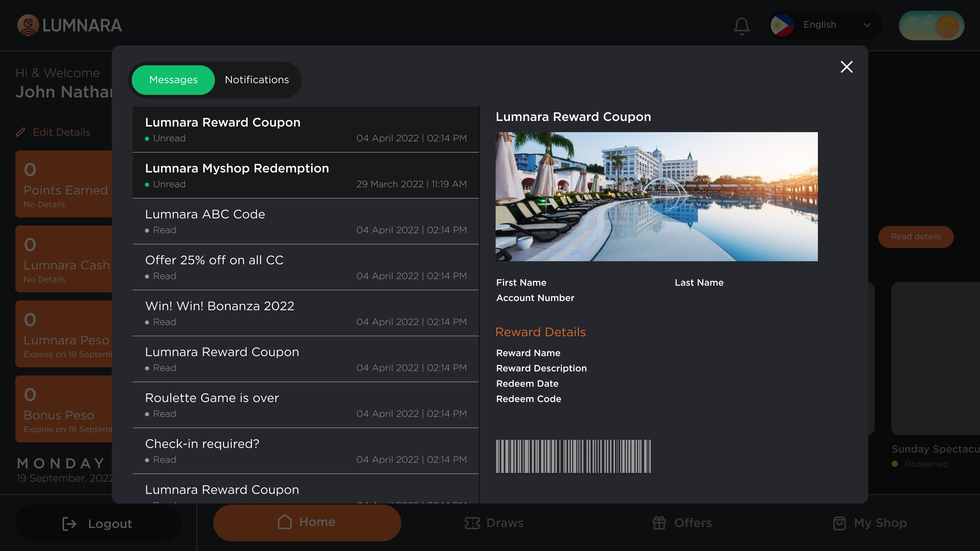Screen dimensions: 980x551
Task: Click the Philippines flag icon
Action: 782,25
